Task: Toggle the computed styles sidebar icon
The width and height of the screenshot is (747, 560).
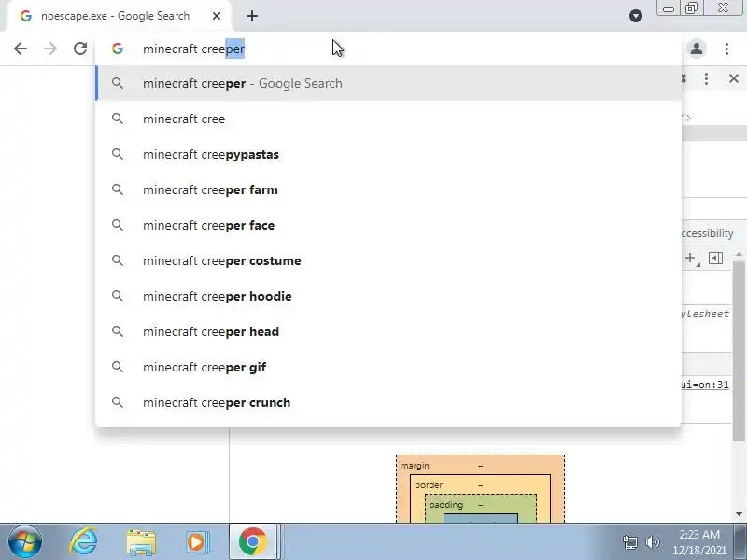Action: [x=715, y=259]
